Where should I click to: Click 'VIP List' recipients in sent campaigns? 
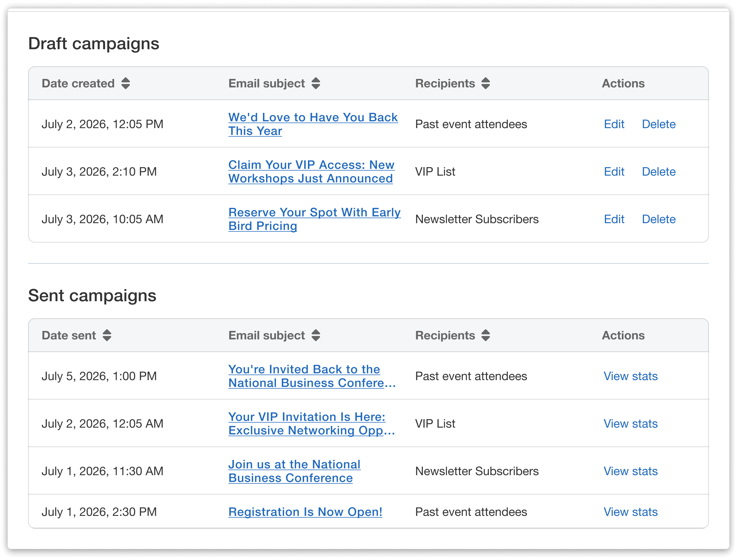click(435, 424)
